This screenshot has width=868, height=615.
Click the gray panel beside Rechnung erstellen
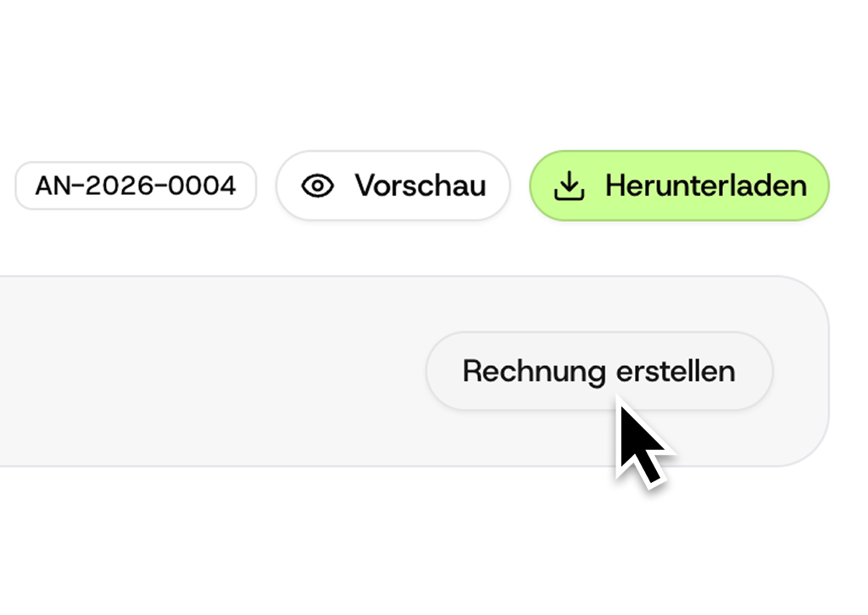[212, 371]
